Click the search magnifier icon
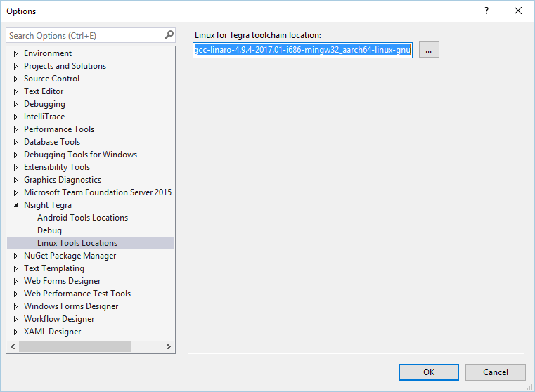Screen dimensions: 535x392 coord(169,35)
